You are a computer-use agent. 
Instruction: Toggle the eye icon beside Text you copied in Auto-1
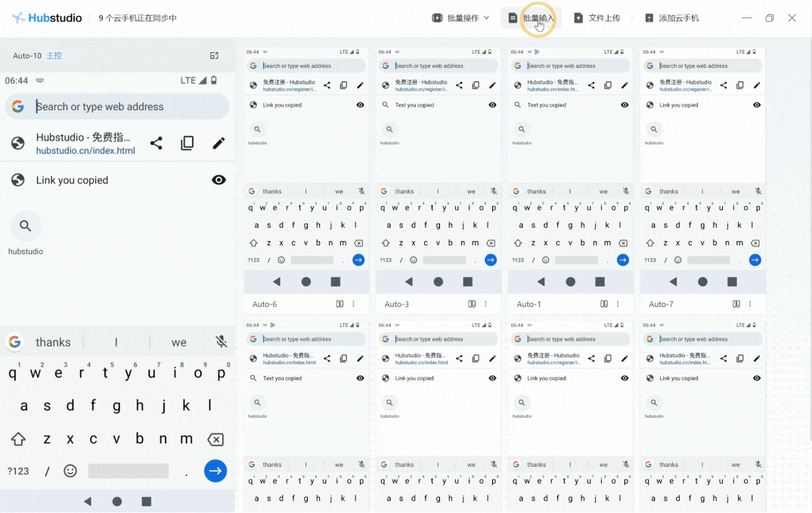coord(624,104)
